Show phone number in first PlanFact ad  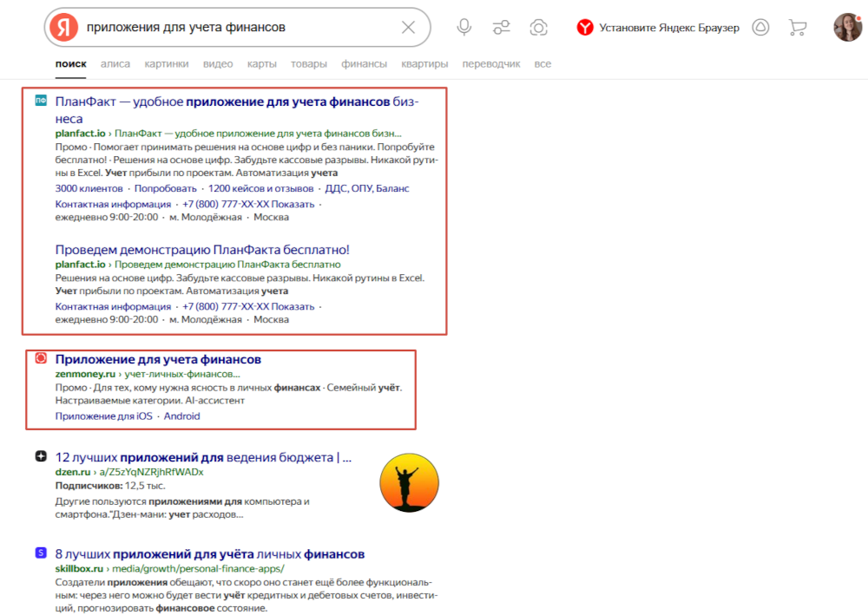click(x=248, y=204)
